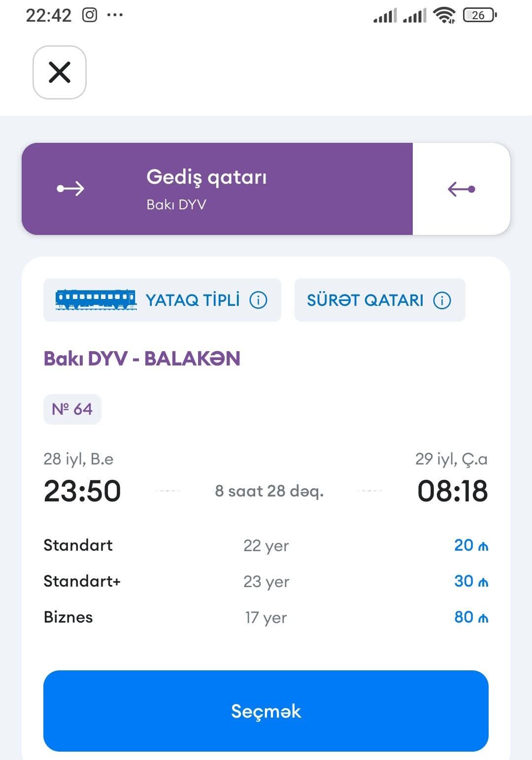This screenshot has height=760, width=532.
Task: Open info icon next to YATAQ TİPLİ
Action: (x=258, y=300)
